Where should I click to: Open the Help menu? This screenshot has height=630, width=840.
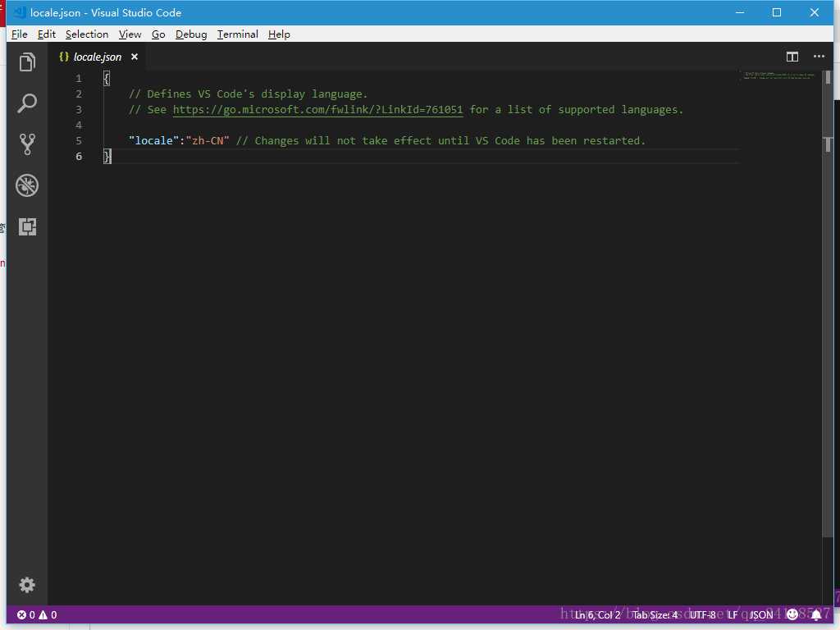pyautogui.click(x=279, y=34)
